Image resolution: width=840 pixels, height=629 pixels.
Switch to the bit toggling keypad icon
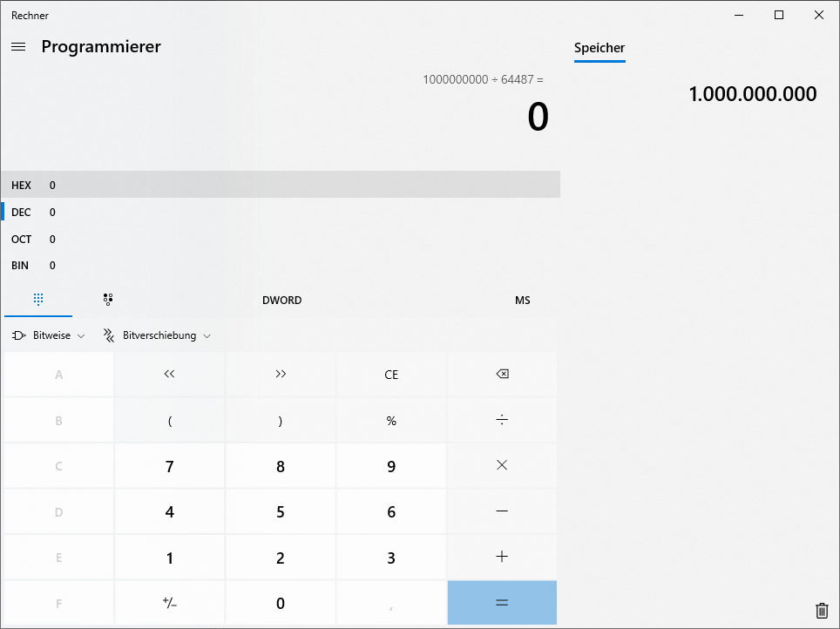click(x=108, y=300)
